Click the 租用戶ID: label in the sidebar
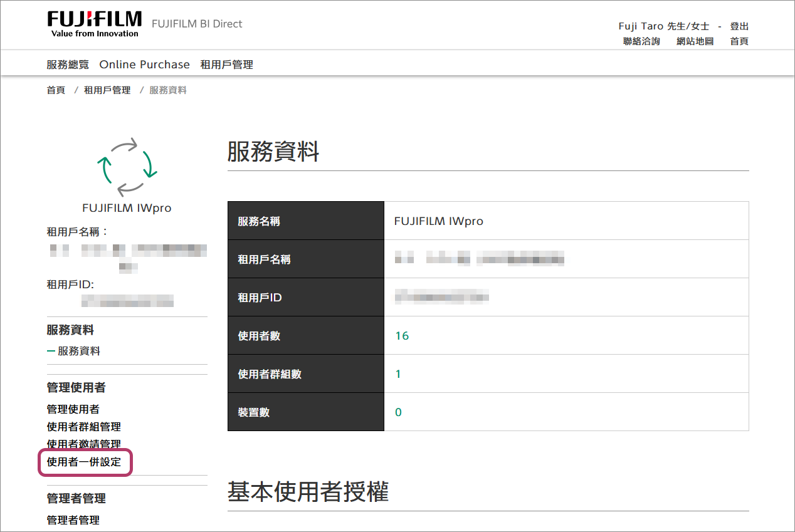Viewport: 795px width, 532px height. (70, 284)
